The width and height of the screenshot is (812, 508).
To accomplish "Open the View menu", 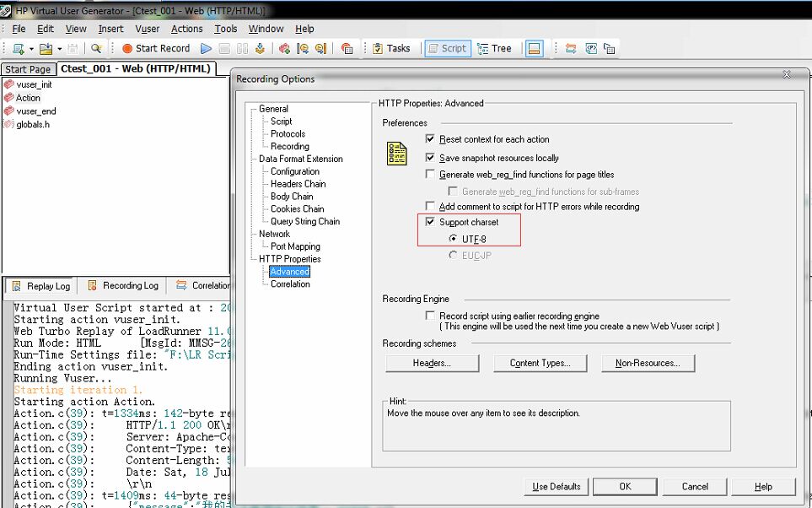I will 76,29.
